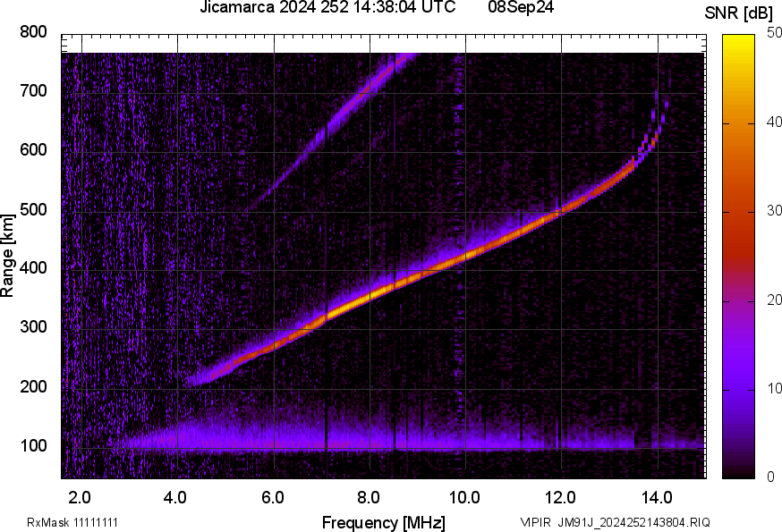Click the 14.0 MHz frequency tick label
782x532 pixels.
(656, 496)
